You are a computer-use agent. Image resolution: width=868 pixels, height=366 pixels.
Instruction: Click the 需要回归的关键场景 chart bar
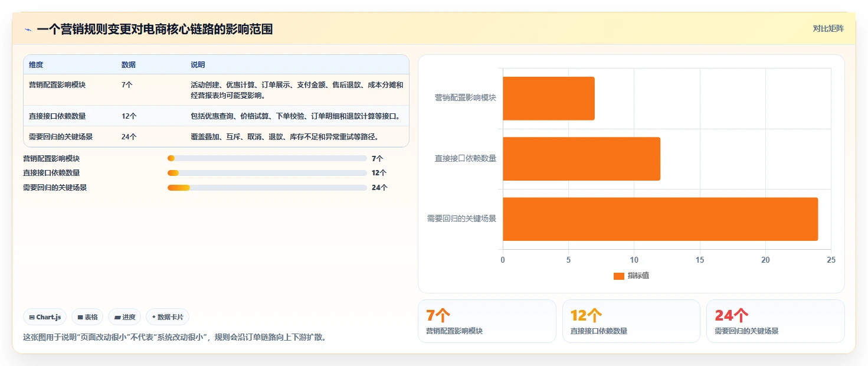click(x=660, y=219)
